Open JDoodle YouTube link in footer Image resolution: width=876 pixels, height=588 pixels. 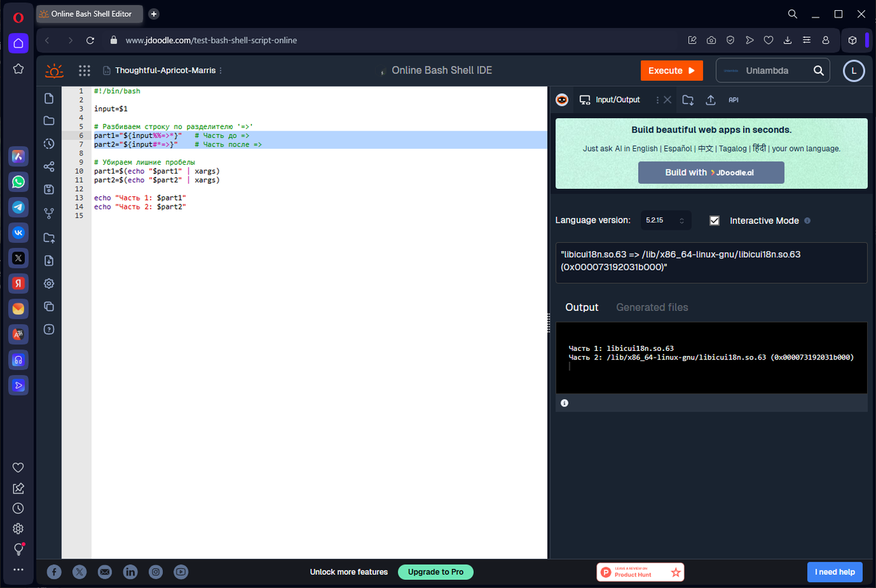click(x=180, y=572)
